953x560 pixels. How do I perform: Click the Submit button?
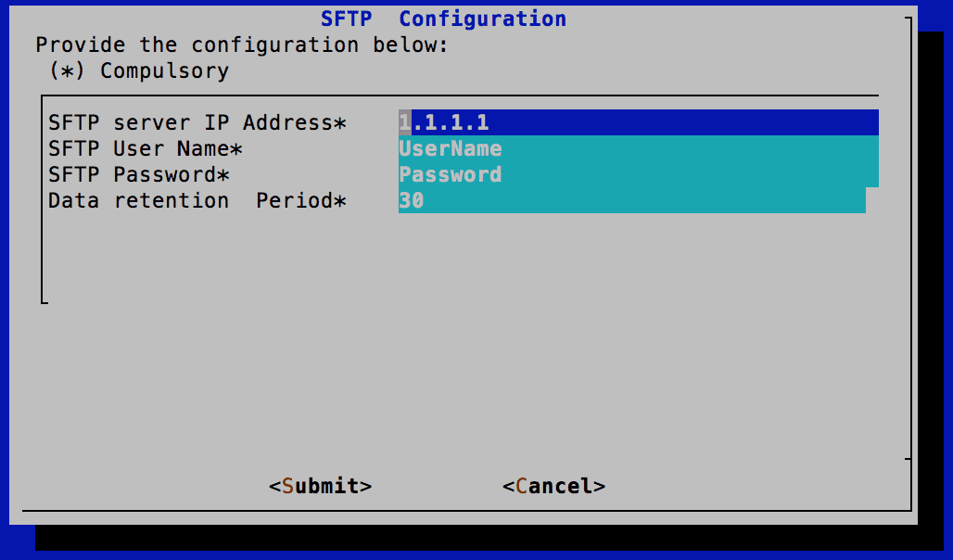click(x=322, y=486)
